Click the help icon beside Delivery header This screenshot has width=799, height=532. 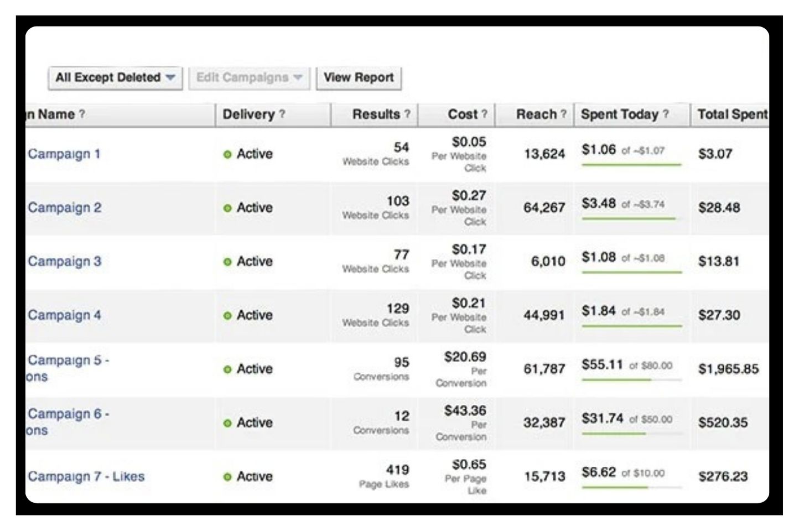pyautogui.click(x=282, y=114)
